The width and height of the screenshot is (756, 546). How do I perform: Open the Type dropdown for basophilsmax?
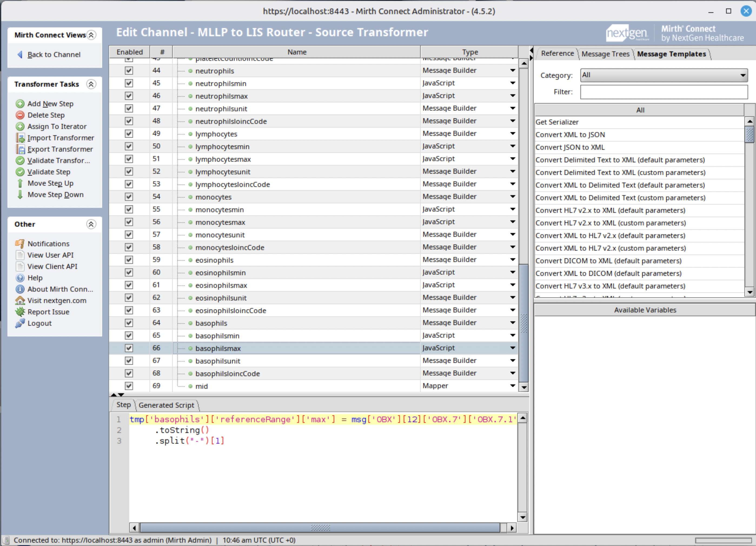tap(512, 348)
